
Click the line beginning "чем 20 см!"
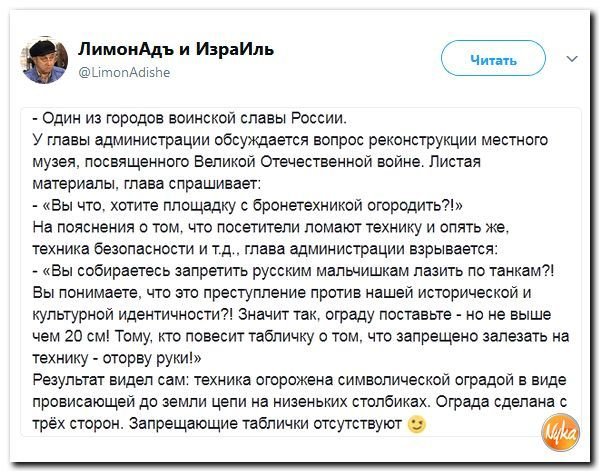(301, 337)
